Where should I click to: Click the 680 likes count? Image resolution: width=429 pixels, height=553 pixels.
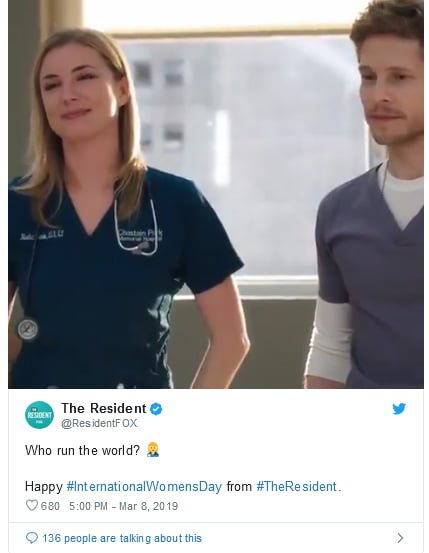pyautogui.click(x=50, y=506)
